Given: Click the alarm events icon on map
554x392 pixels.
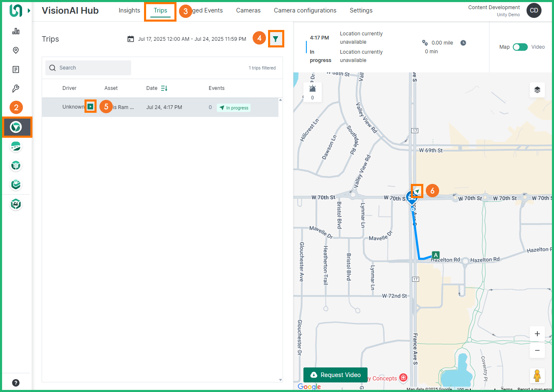Looking at the screenshot, I should pyautogui.click(x=313, y=89).
